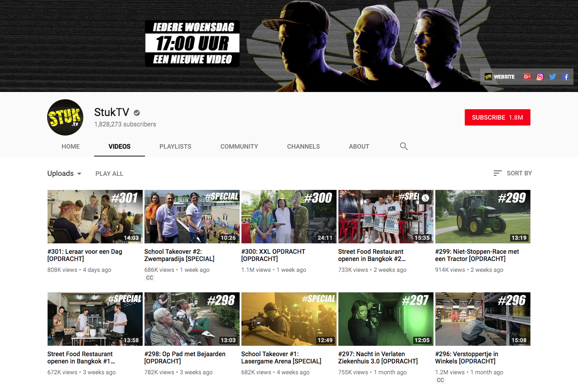Open the Website link in the banner
The width and height of the screenshot is (578, 392).
tap(500, 77)
